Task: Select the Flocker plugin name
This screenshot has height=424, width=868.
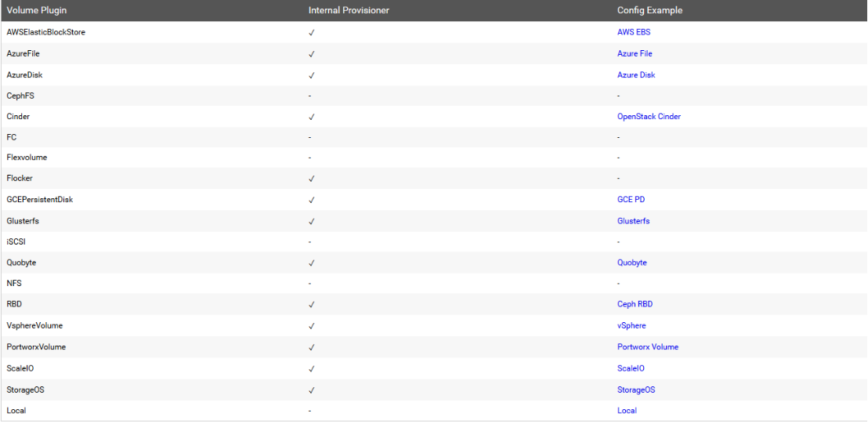Action: tap(20, 178)
